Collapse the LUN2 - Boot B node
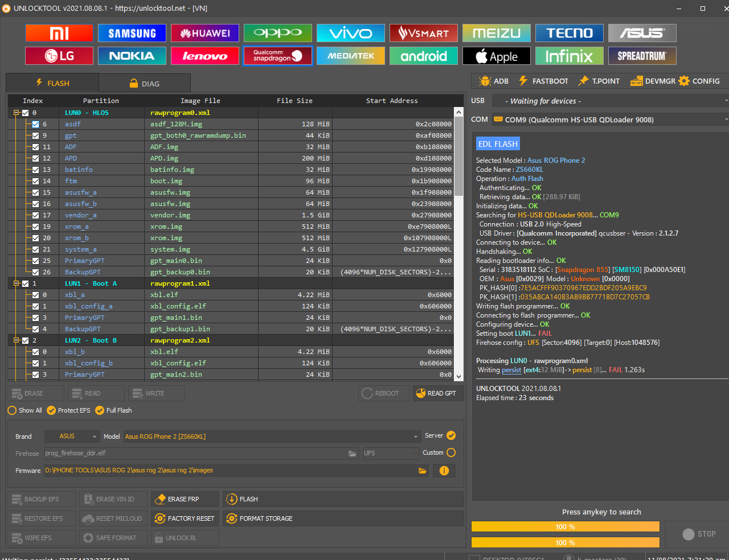The image size is (729, 560). [x=16, y=340]
